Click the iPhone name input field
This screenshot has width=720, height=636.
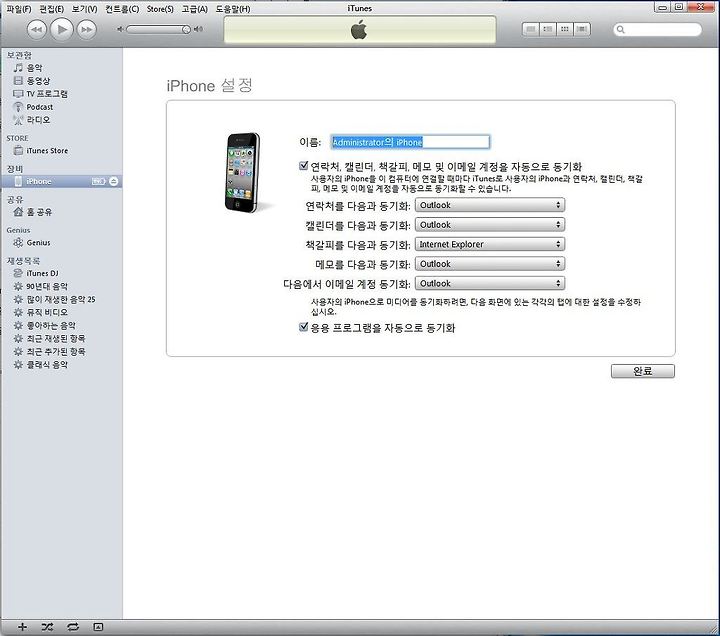click(410, 142)
